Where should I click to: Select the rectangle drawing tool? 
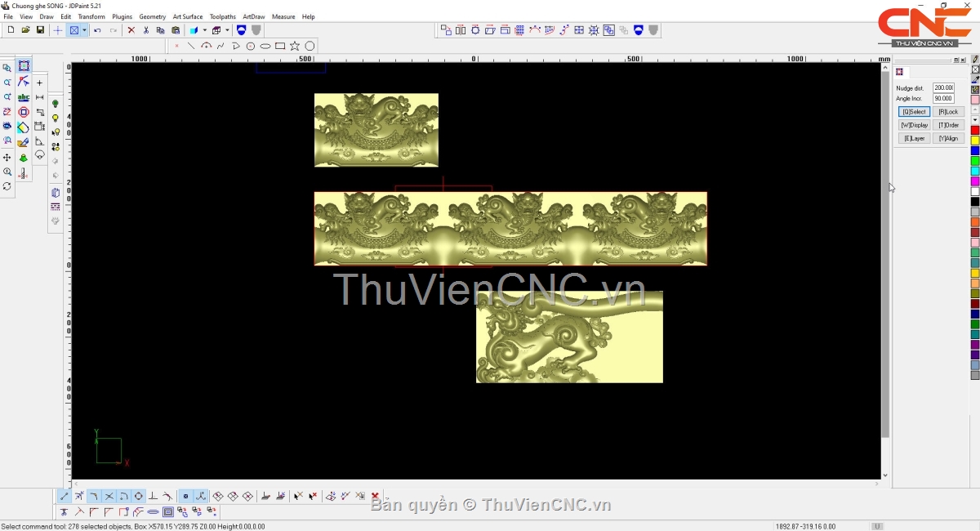tap(280, 46)
